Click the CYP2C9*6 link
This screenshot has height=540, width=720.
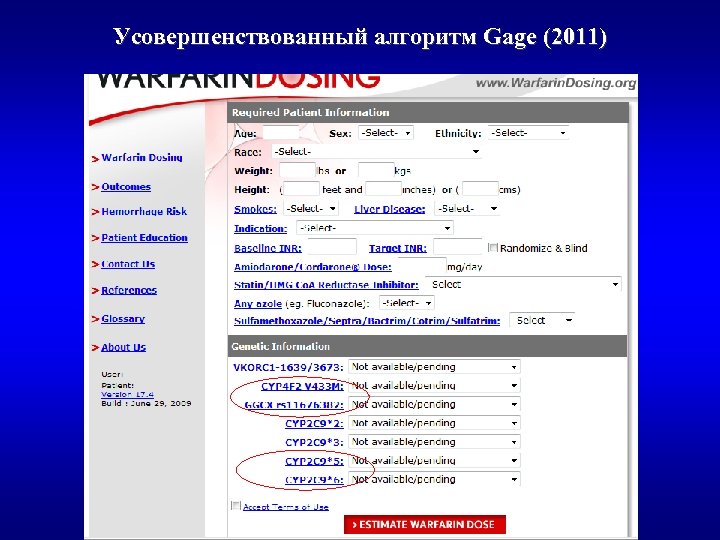tap(314, 480)
